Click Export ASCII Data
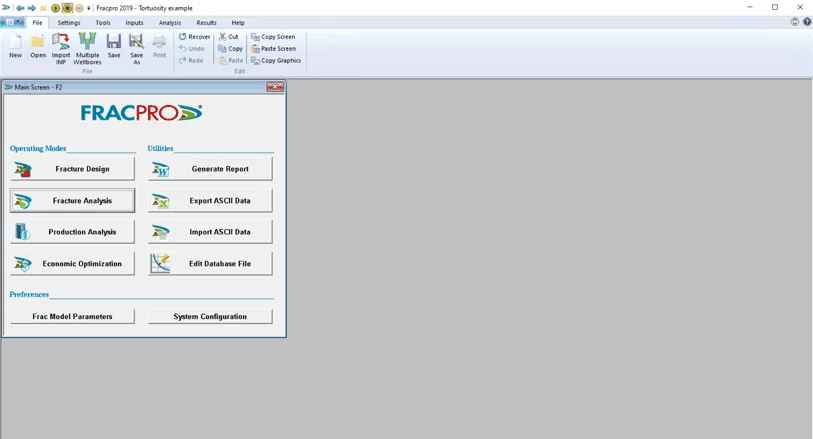813x439 pixels. 210,201
